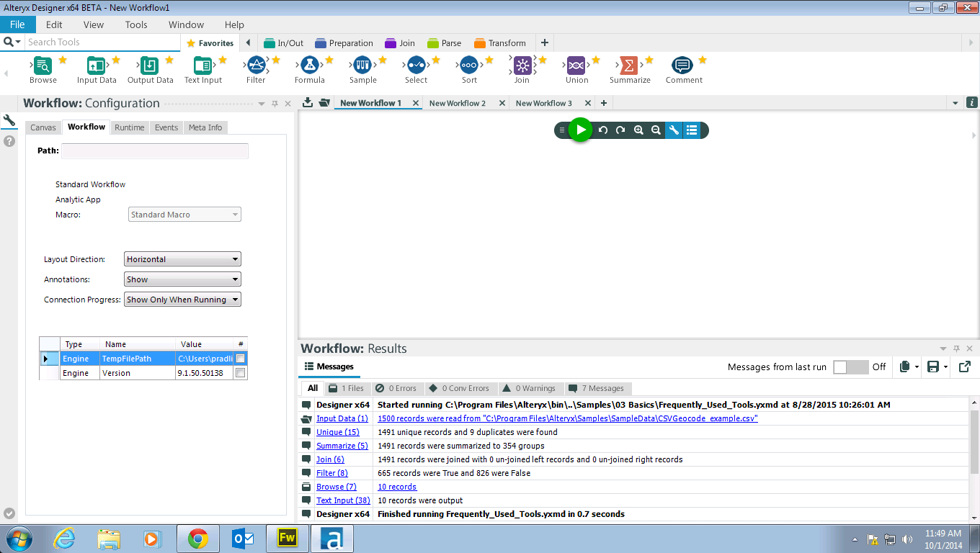Check the Version row checkbox
The height and width of the screenshot is (553, 980).
(241, 373)
